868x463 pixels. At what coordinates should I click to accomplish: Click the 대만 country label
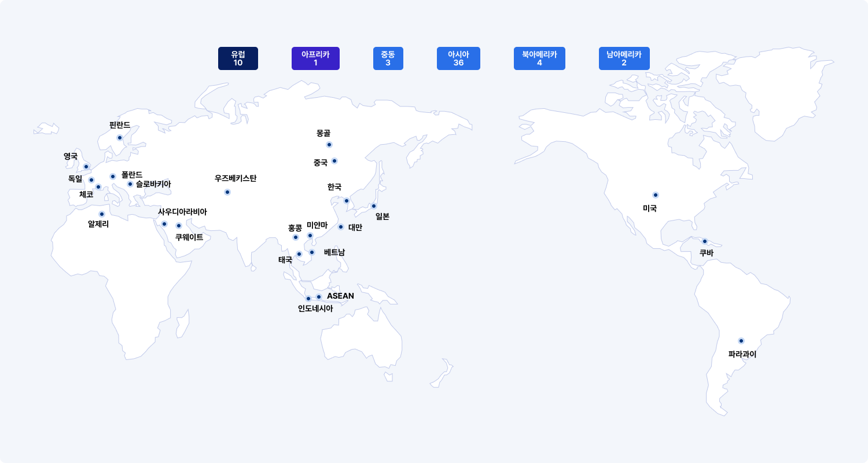pyautogui.click(x=355, y=227)
